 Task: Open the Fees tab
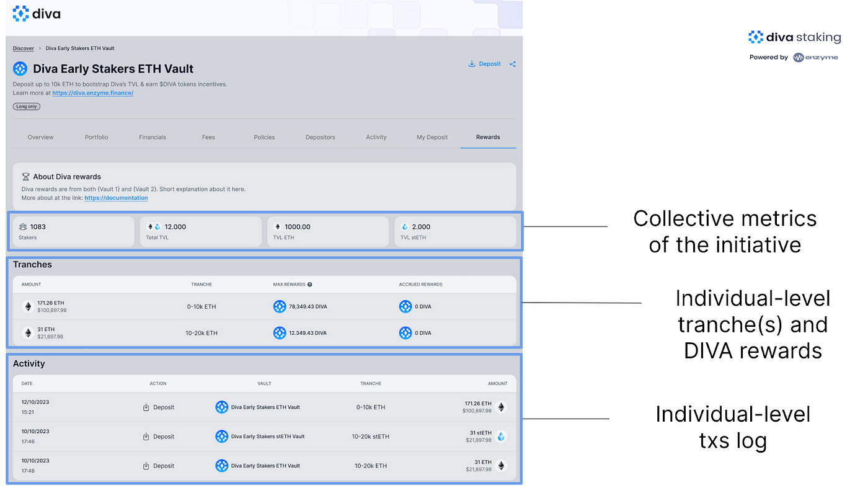coord(208,136)
